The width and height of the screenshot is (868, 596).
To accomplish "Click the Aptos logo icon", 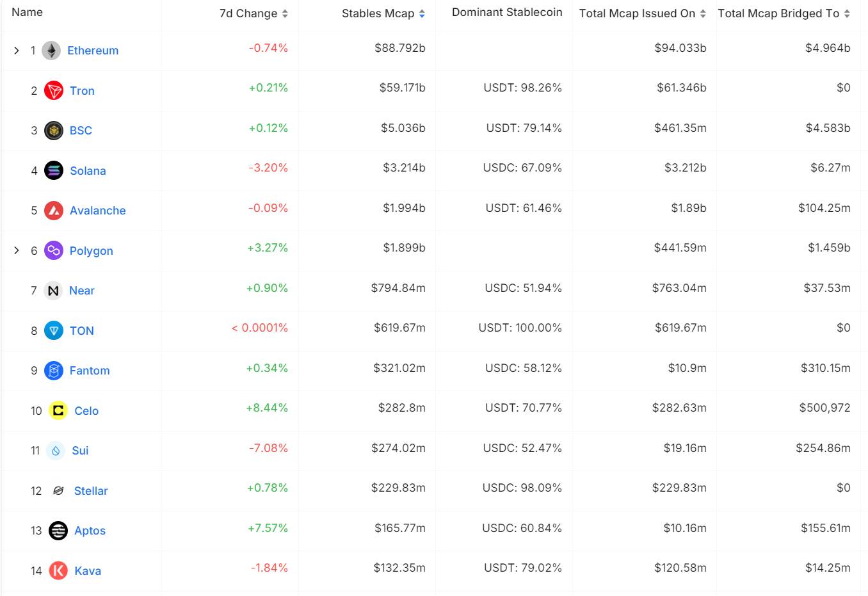I will click(x=58, y=531).
